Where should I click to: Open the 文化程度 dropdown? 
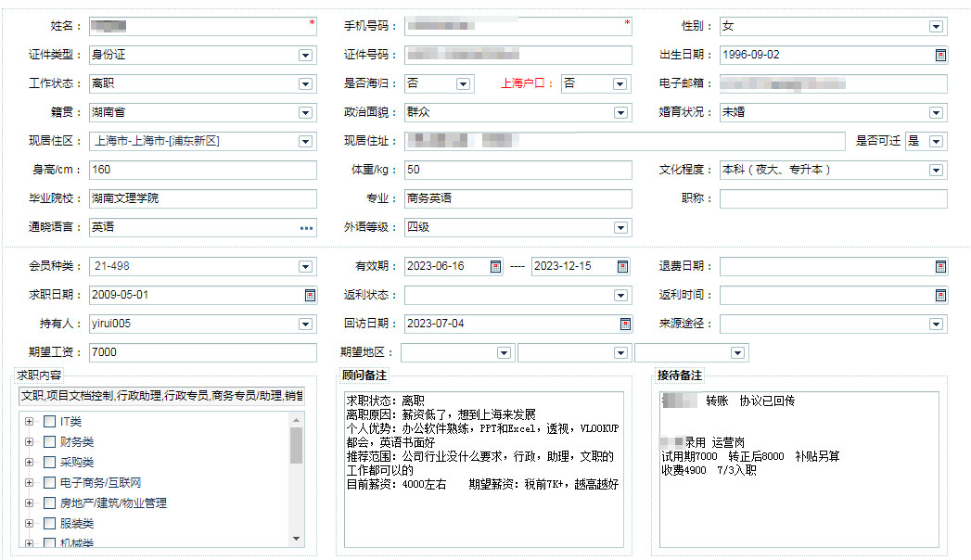(x=936, y=171)
